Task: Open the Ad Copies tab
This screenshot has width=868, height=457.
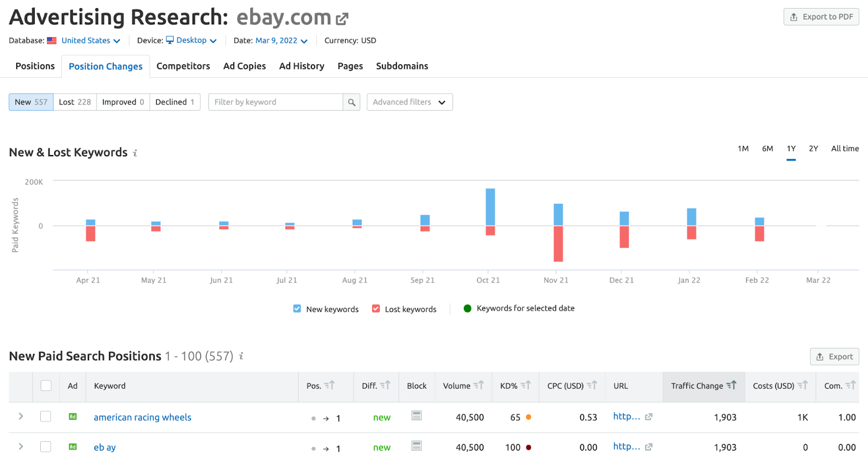Action: coord(245,66)
